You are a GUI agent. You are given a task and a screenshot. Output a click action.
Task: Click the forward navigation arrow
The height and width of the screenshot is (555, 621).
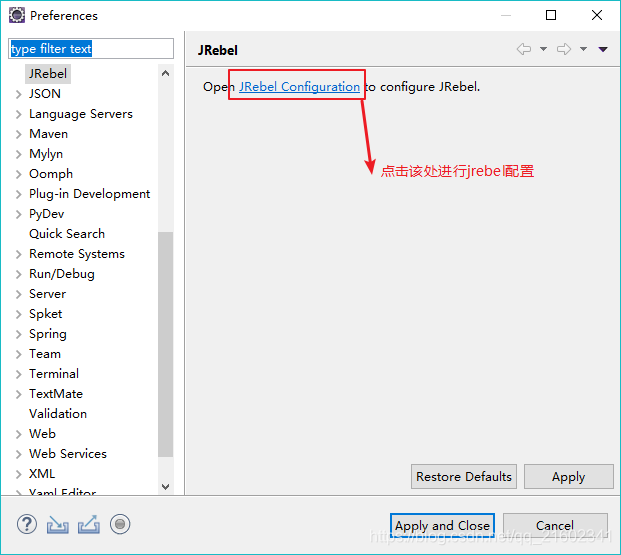564,49
